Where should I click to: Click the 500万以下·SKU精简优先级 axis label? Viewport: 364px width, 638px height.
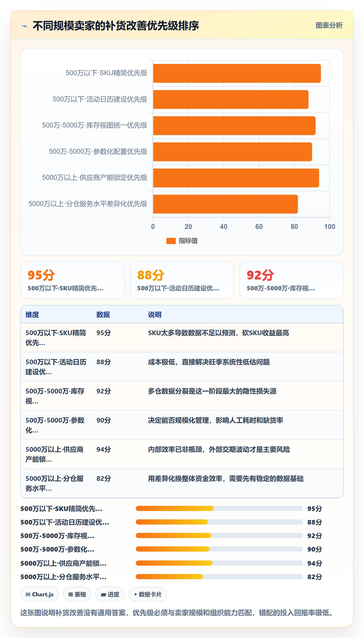coord(106,73)
